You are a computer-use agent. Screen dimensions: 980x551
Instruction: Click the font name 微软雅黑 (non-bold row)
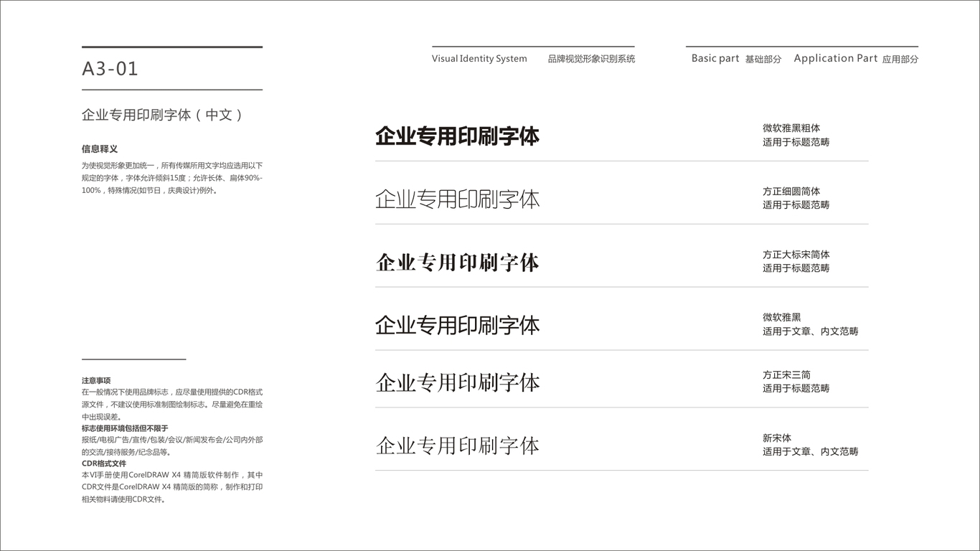782,317
